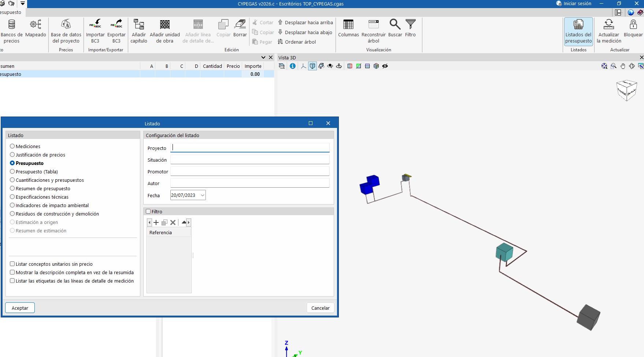The width and height of the screenshot is (644, 357).
Task: Click Reconstruir árbol
Action: pos(374,31)
